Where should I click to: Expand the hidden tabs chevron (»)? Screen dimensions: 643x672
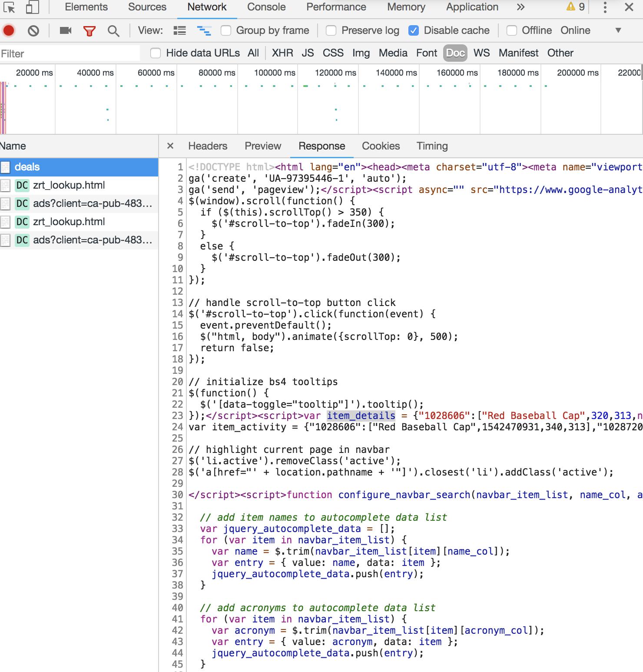(521, 7)
